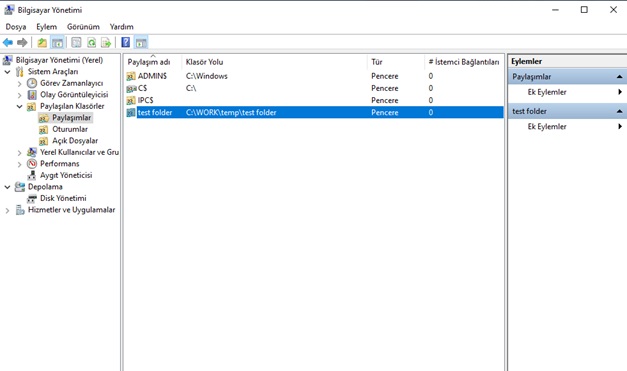Click the Export List toolbar icon
The image size is (627, 371).
click(x=106, y=42)
